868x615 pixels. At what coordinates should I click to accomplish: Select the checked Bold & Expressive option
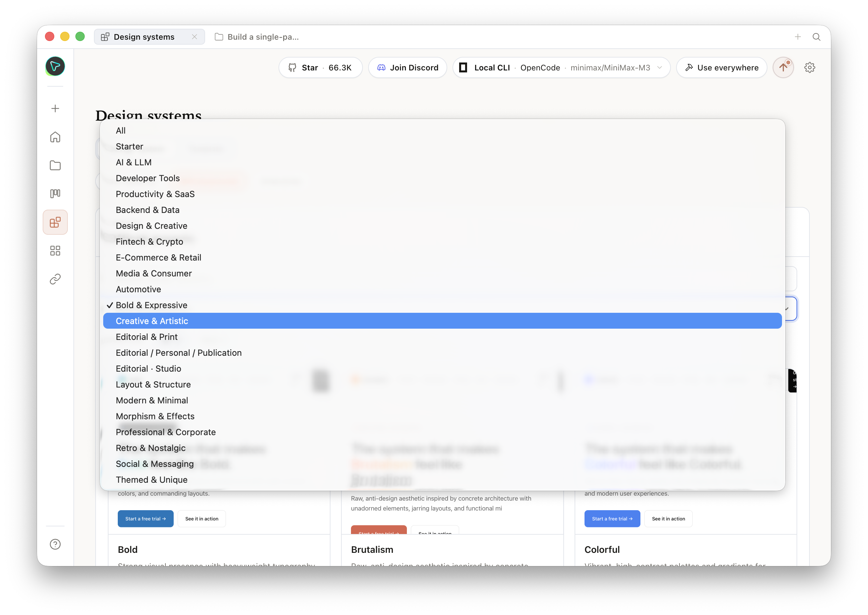pyautogui.click(x=442, y=306)
